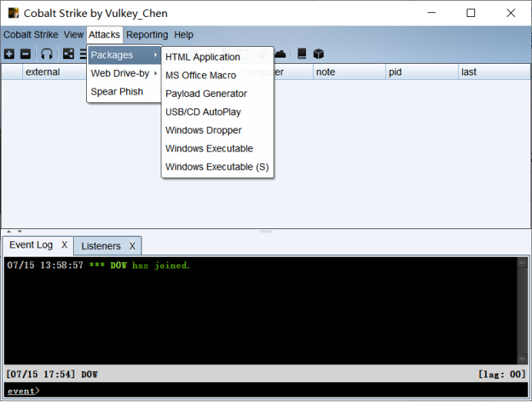Viewport: 532px width, 402px height.
Task: Switch to pivot graph view icon
Action: pyautogui.click(x=68, y=54)
